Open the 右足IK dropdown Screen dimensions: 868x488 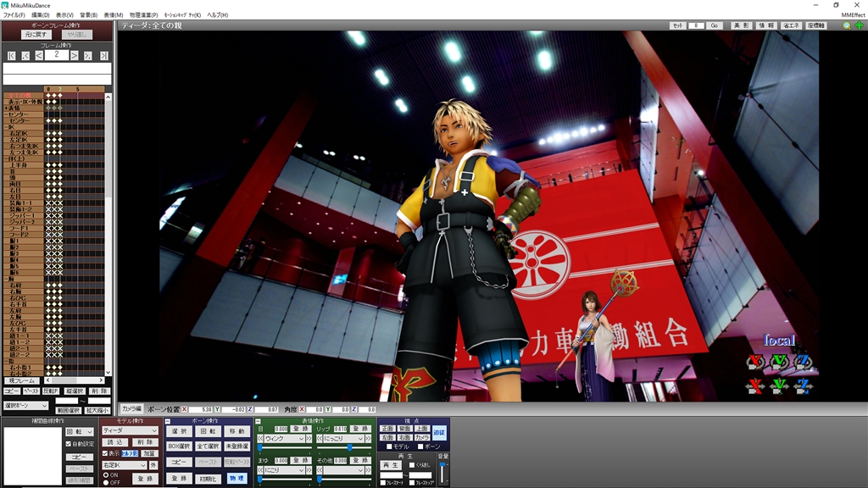pyautogui.click(x=124, y=465)
